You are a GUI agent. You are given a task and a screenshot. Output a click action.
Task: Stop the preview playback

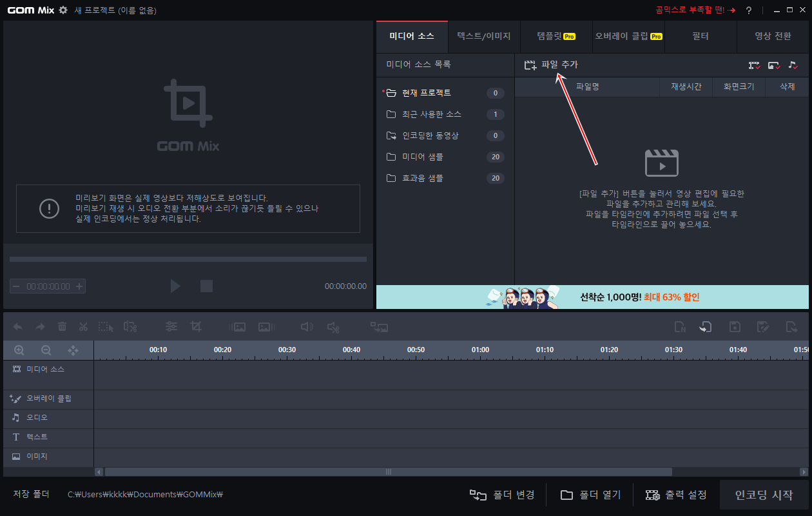point(206,286)
